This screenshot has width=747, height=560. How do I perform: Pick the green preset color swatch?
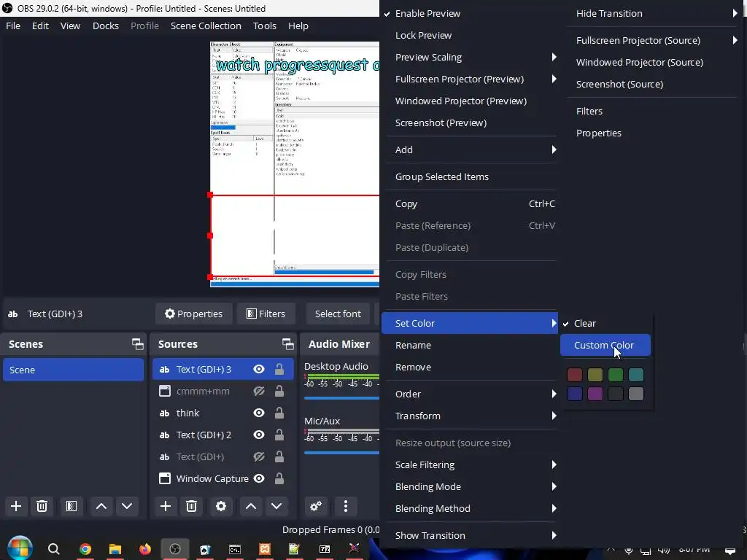pyautogui.click(x=616, y=375)
